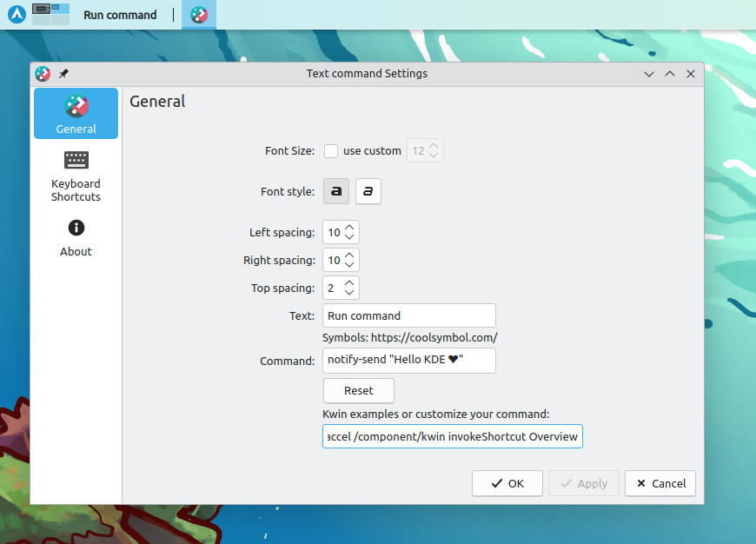756x544 pixels.
Task: Click the Left spacing number field
Action: point(334,232)
